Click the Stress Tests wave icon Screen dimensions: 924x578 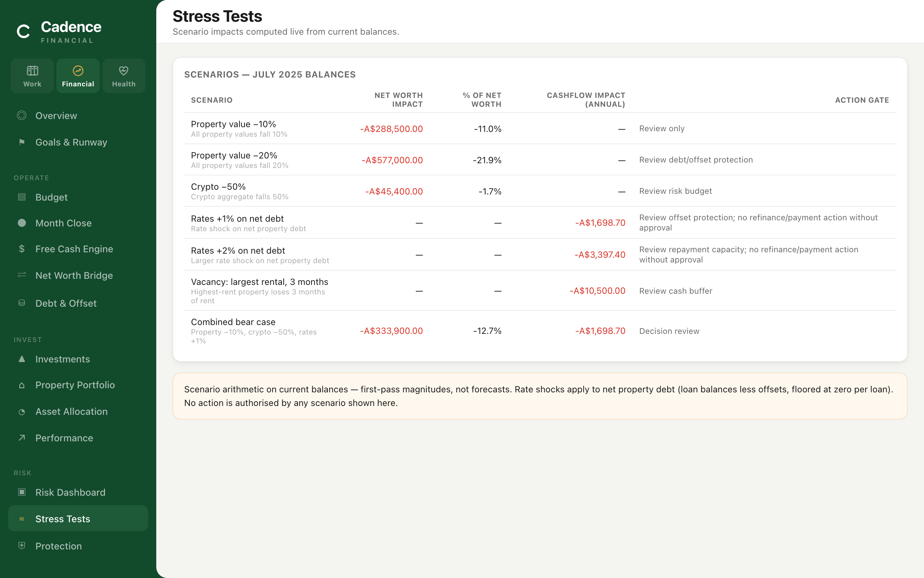click(22, 519)
